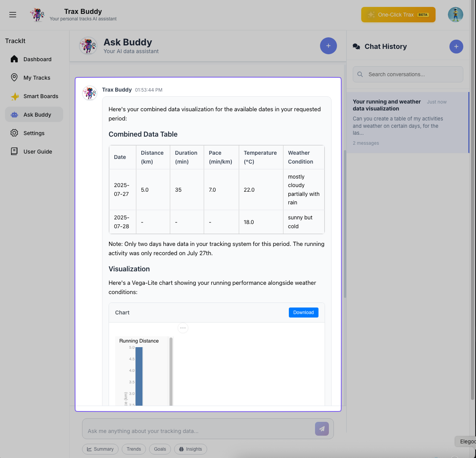Focus the Search conversations field
The image size is (476, 458).
tap(408, 74)
